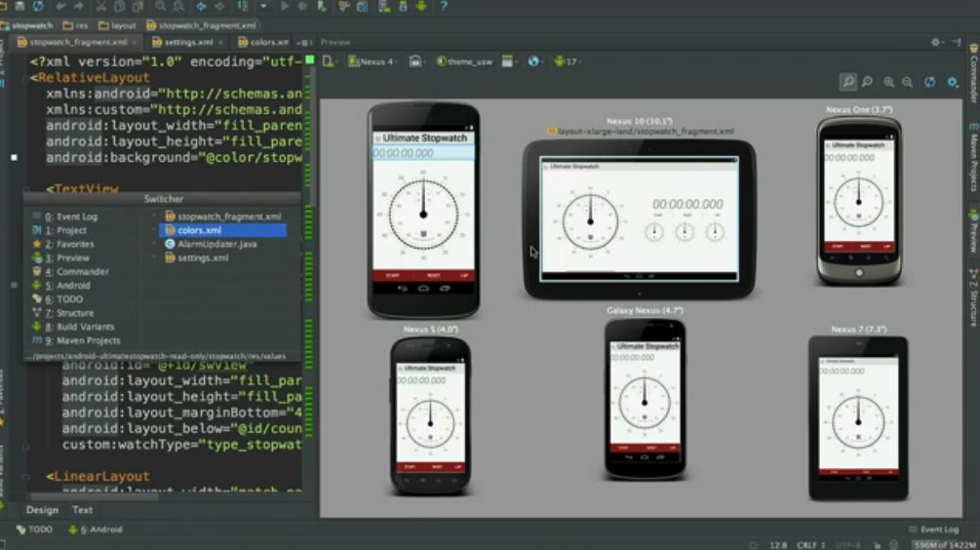Open the activity association dropdown
980x550 pixels.
click(507, 61)
